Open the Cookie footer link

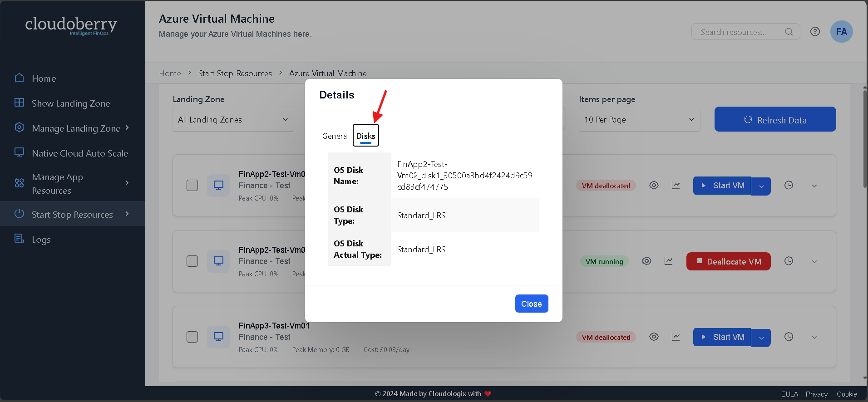point(847,394)
